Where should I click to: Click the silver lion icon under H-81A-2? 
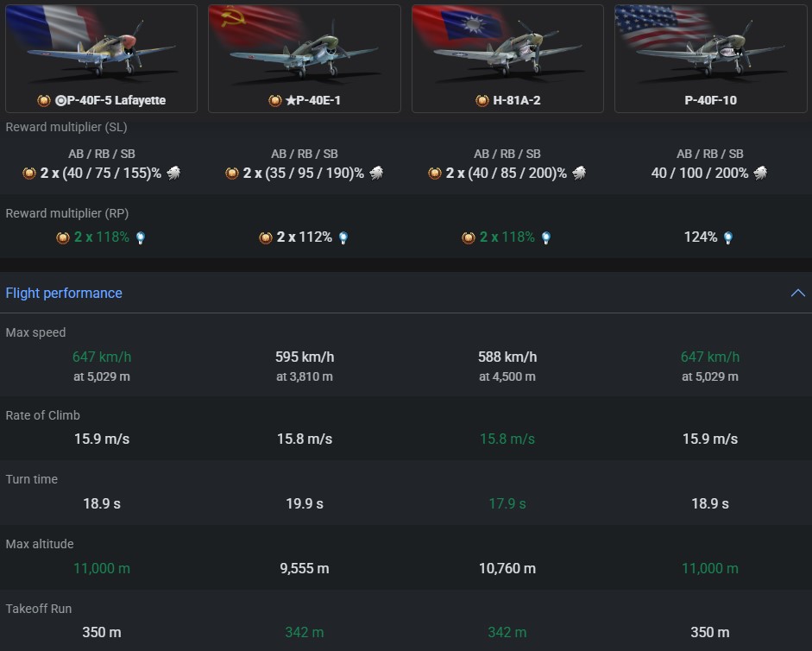click(x=580, y=173)
